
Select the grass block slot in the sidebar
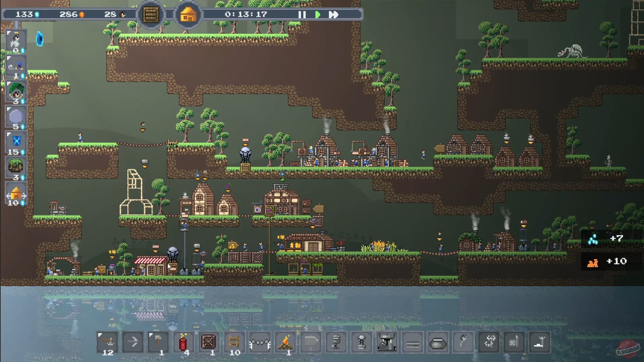(x=15, y=168)
